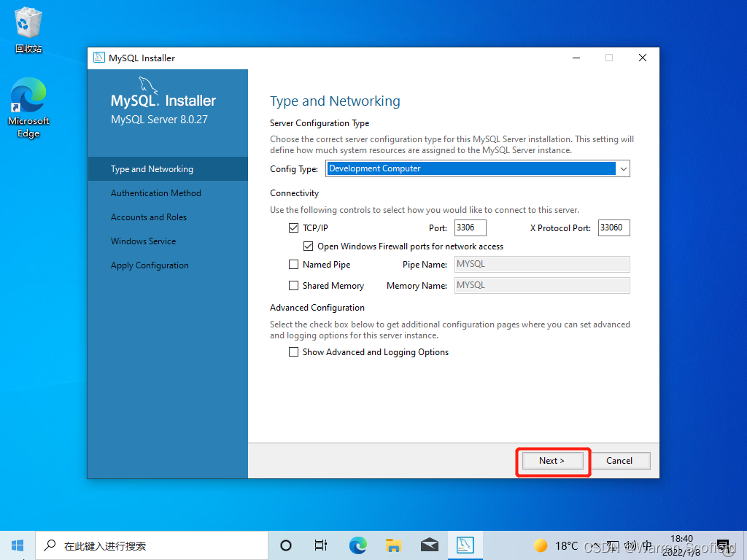Open the Recycle Bin desktop icon
This screenshot has width=747, height=560.
(x=28, y=29)
